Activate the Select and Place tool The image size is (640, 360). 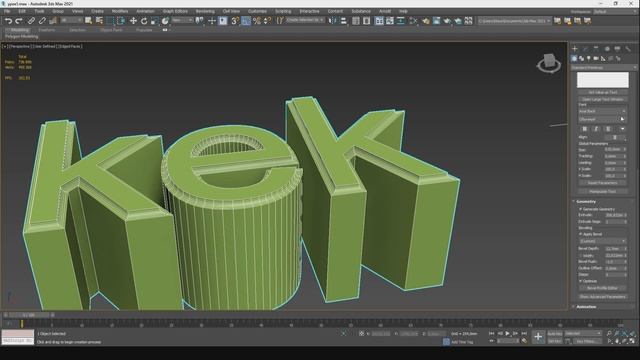[x=165, y=21]
